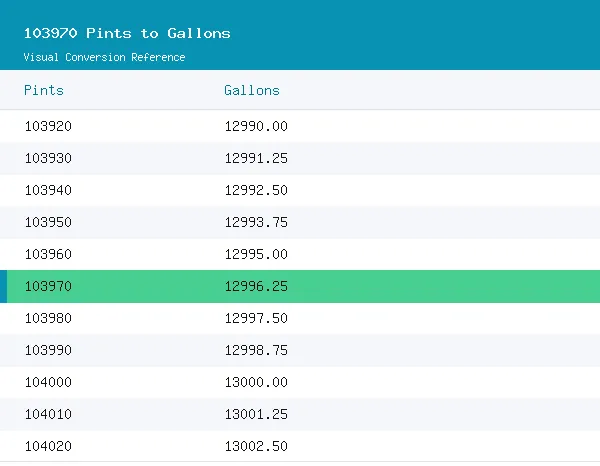Select the pints cell '103980'

pyautogui.click(x=48, y=318)
